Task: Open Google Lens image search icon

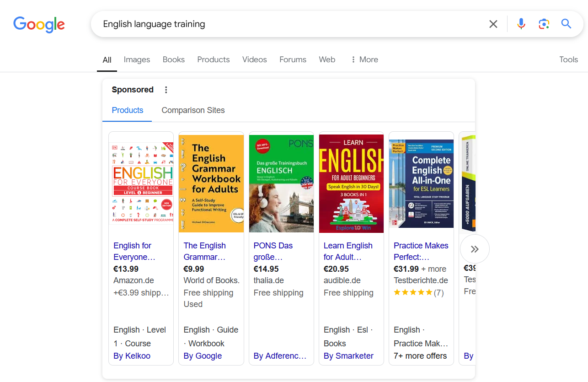Action: point(544,24)
